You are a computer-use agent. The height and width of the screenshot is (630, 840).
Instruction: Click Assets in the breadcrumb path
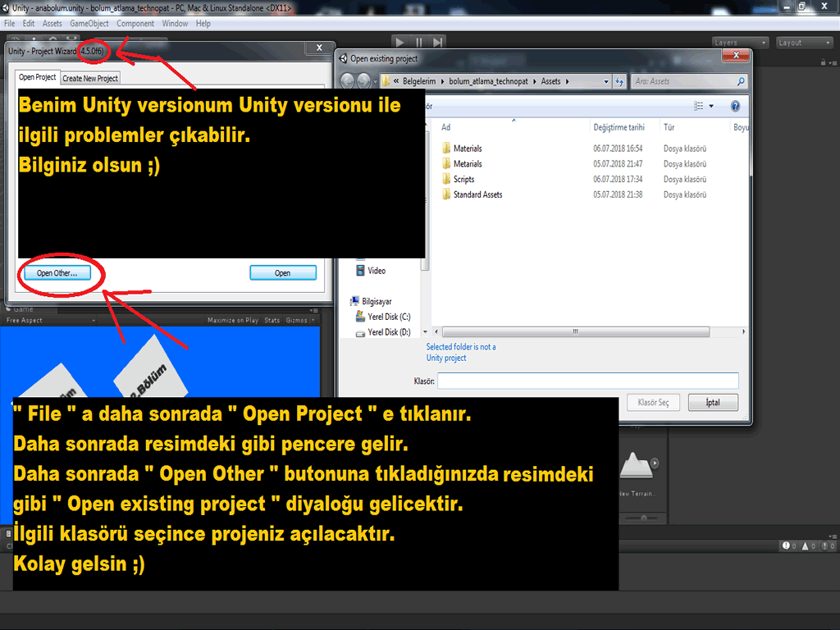pyautogui.click(x=550, y=81)
